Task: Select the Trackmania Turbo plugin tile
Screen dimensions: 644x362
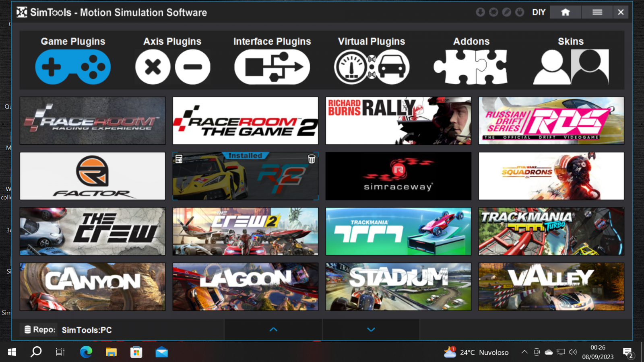Action: click(551, 231)
